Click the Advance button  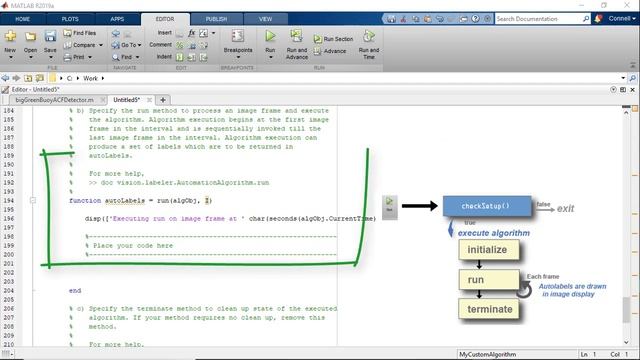[x=330, y=51]
